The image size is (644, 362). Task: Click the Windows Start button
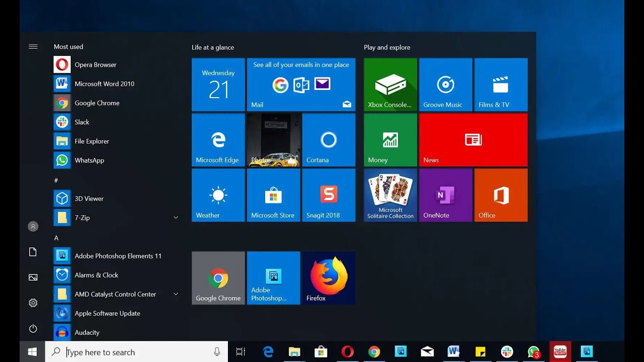click(x=32, y=352)
